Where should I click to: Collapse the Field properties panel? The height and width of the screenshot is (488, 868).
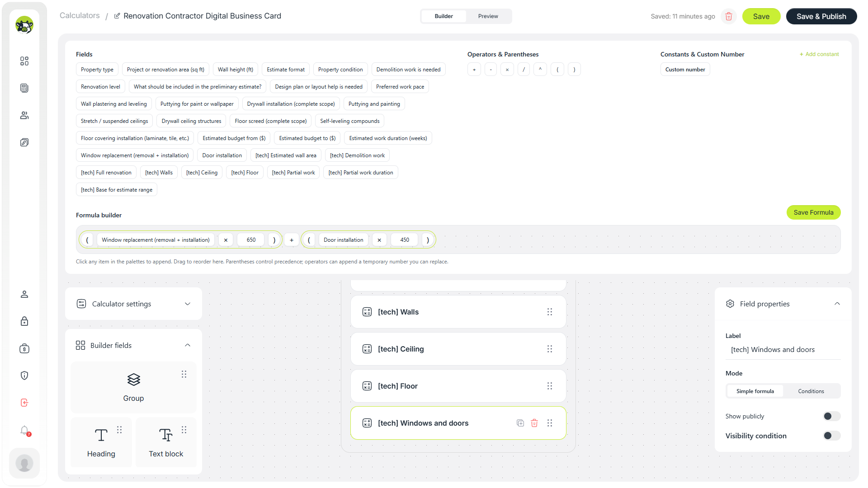point(837,304)
